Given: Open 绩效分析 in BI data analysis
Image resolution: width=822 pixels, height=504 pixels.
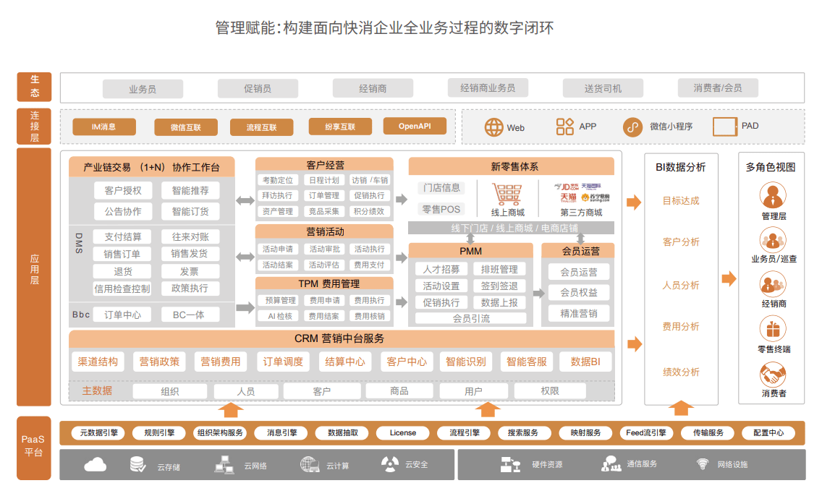Looking at the screenshot, I should point(681,372).
